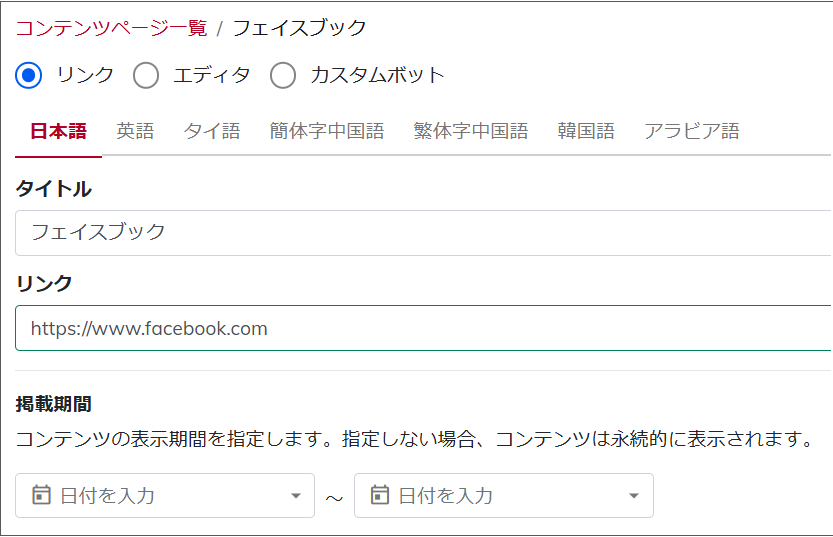Go to コンテンツページ一覧 breadcrumb link
833x537 pixels.
111,28
